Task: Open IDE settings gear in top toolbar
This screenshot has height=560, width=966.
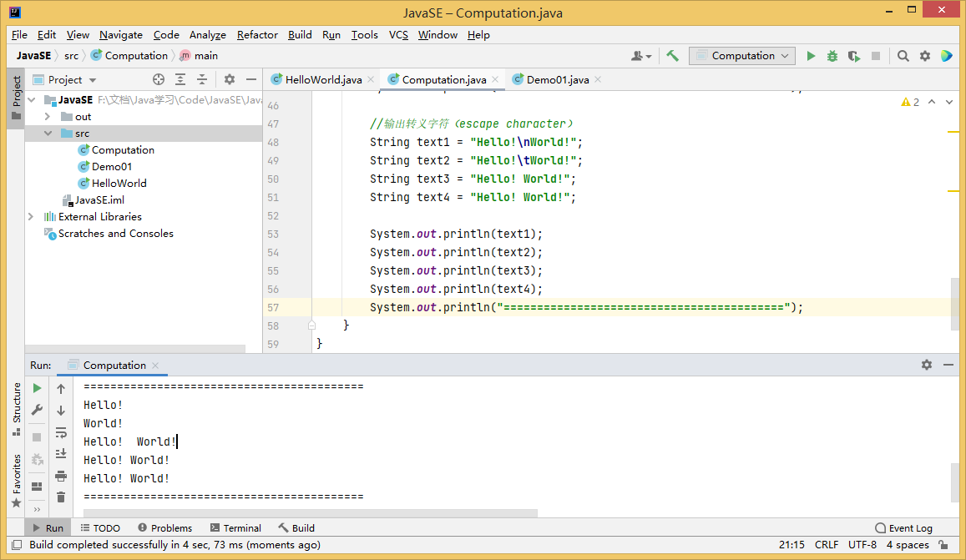Action: 925,56
